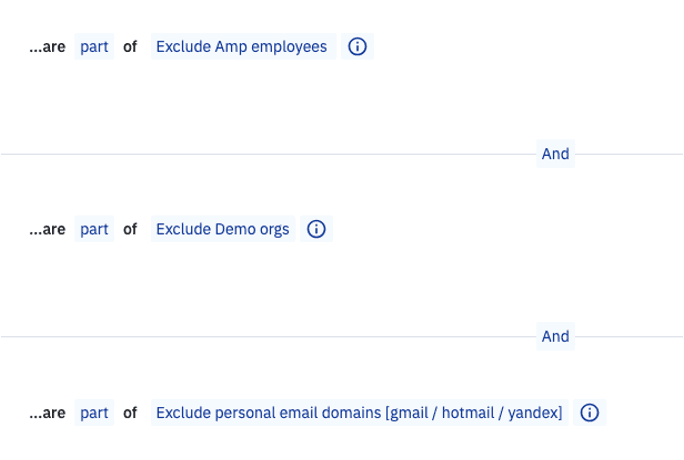Screen dimensions: 684x460
Task: Open info icon for Exclude Amp employees
Action: [357, 47]
